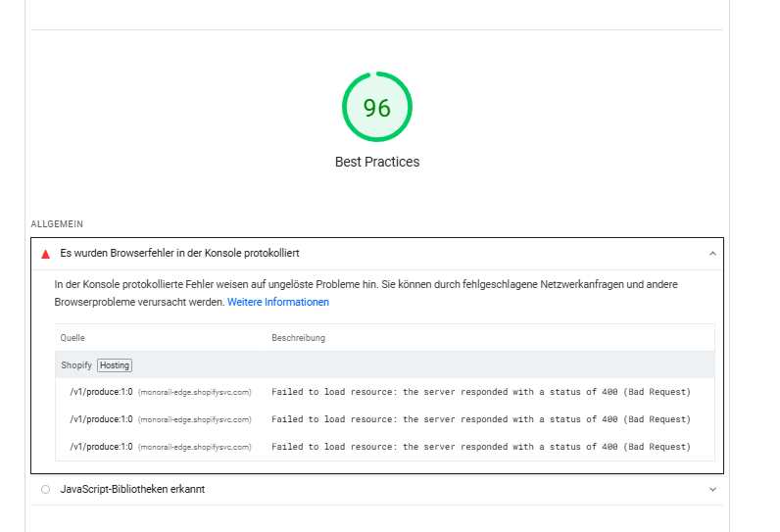
Task: Click the Quelle column header
Action: coord(73,338)
